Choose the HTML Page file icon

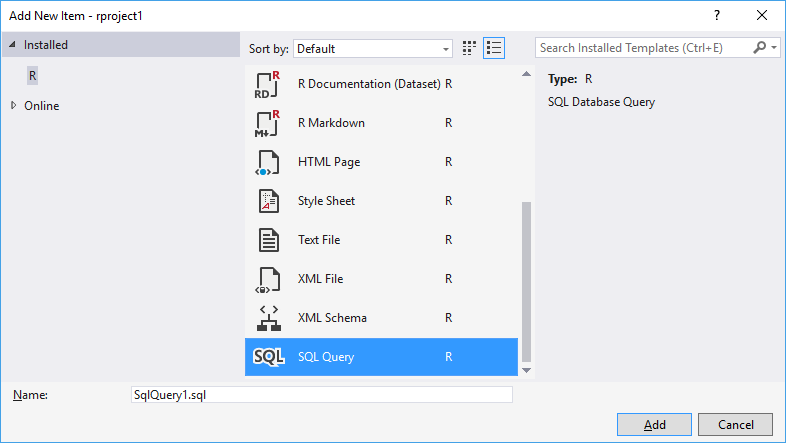point(268,162)
